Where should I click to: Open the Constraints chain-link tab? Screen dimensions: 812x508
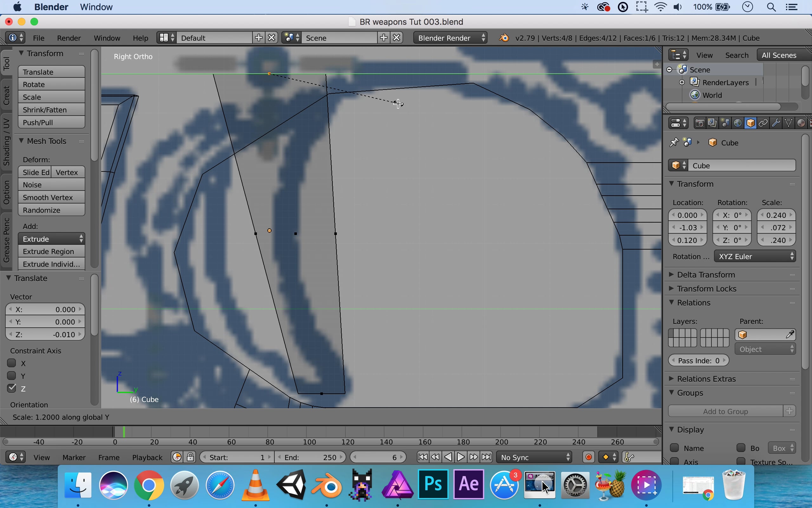coord(763,123)
